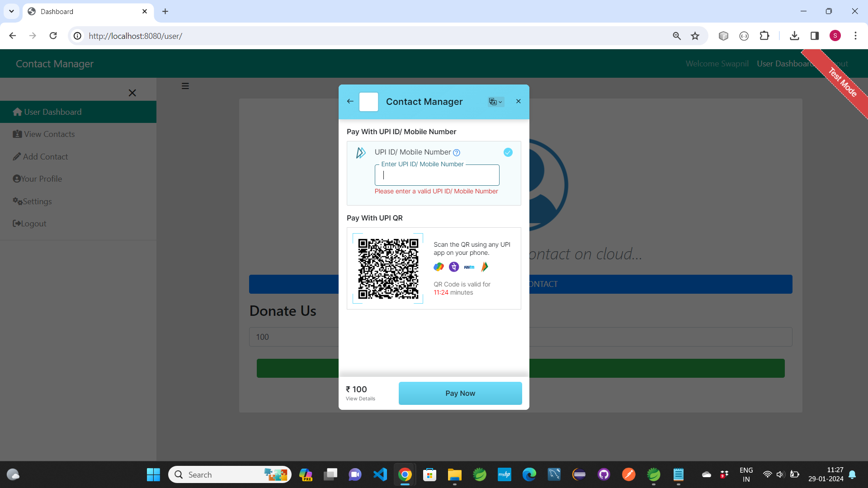Viewport: 868px width, 488px height.
Task: Click the Google Pay icon
Action: click(439, 267)
